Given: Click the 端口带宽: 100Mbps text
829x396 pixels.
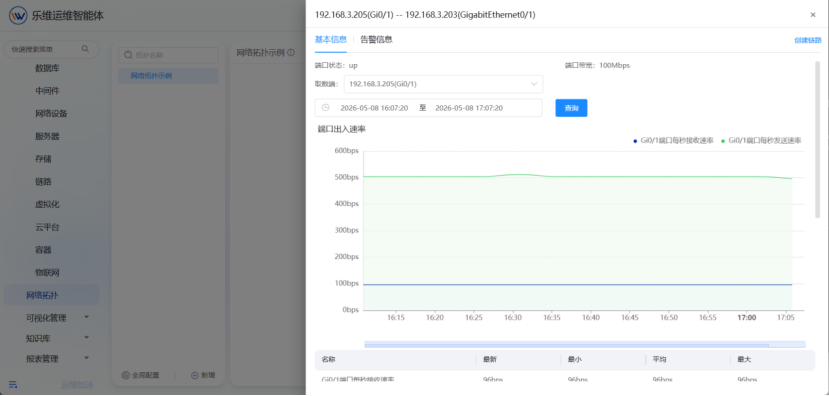Looking at the screenshot, I should coord(597,66).
